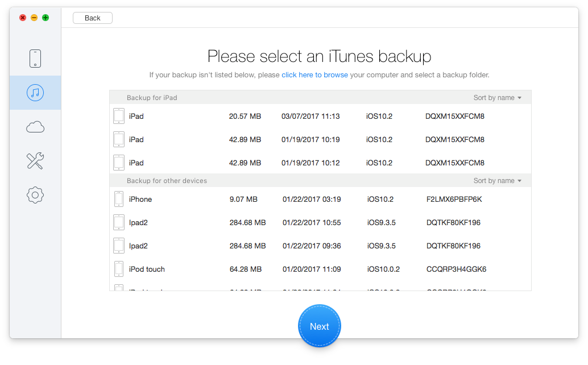The width and height of the screenshot is (588, 365).
Task: Click the date 01/20/2017 11:09
Action: [312, 269]
